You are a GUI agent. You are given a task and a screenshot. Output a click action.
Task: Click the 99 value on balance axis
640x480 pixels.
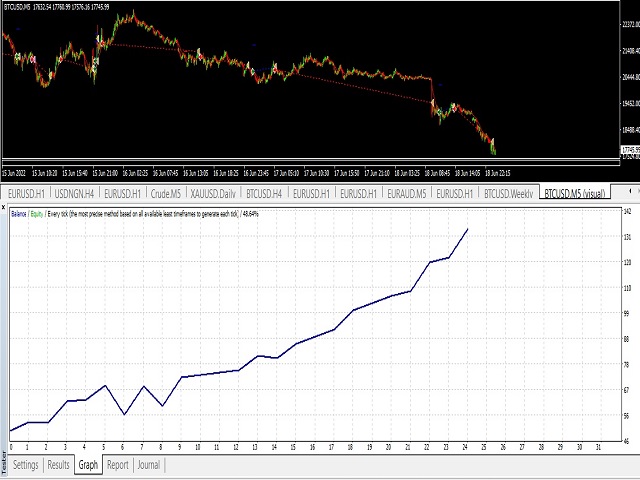627,313
